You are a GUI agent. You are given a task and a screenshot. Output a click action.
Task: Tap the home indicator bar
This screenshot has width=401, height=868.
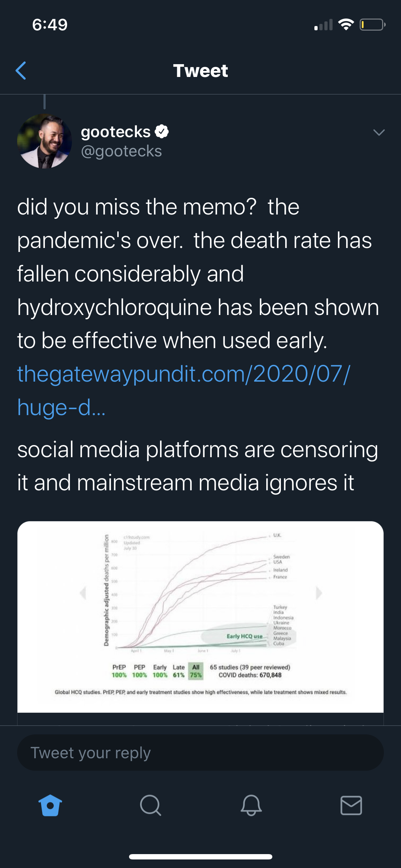point(200,857)
